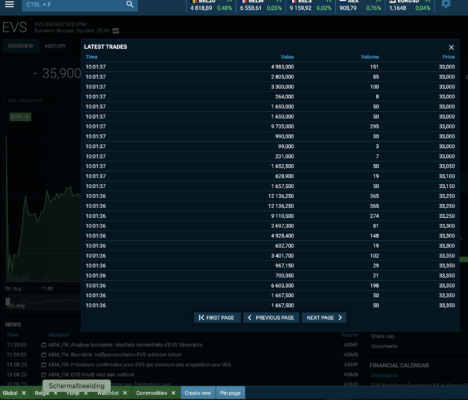Go to previous page of trades
Viewport: 468px width, 400px height.
click(x=271, y=318)
